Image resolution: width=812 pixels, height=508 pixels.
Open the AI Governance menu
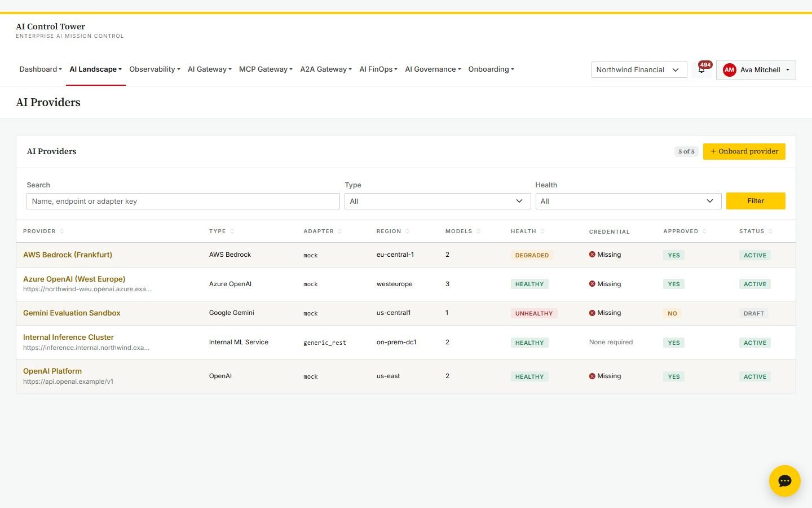(x=433, y=69)
